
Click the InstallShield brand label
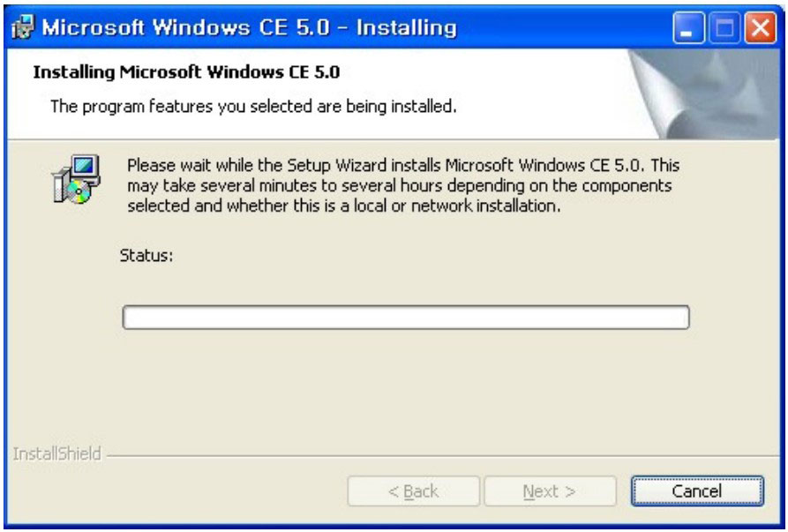tap(56, 455)
